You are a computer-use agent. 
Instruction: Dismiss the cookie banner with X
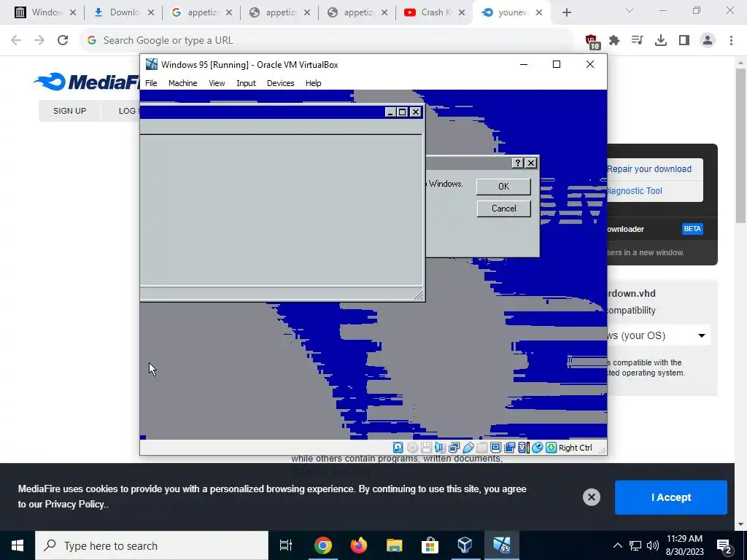tap(591, 497)
